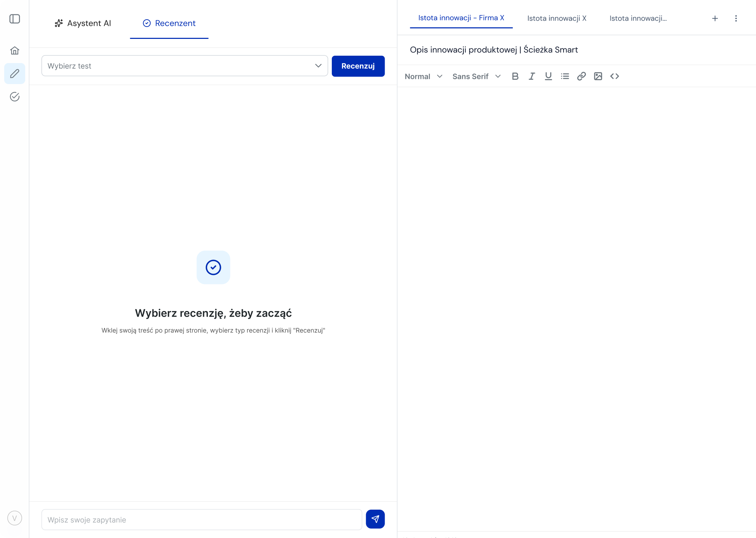
Task: Switch to the Asystent AI tab
Action: (83, 23)
